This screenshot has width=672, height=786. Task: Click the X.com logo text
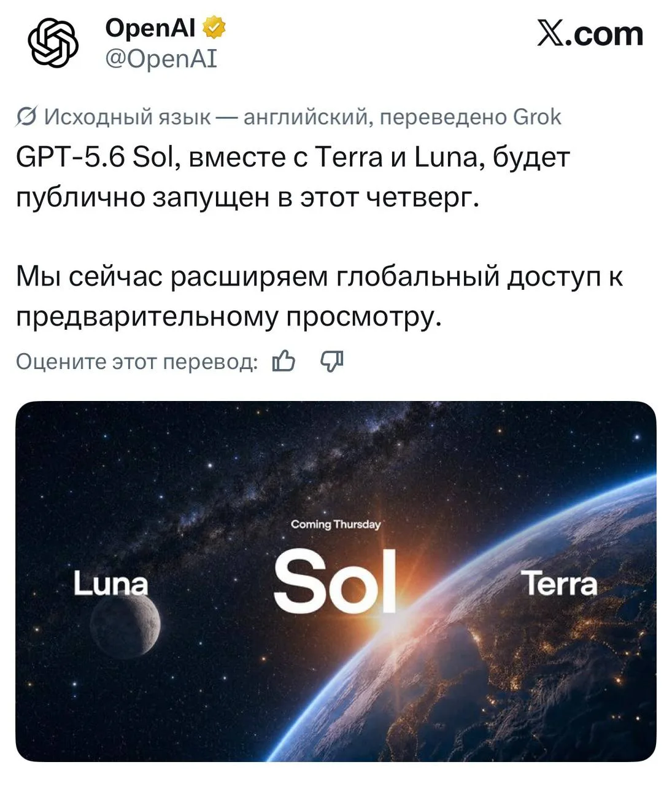pyautogui.click(x=590, y=34)
